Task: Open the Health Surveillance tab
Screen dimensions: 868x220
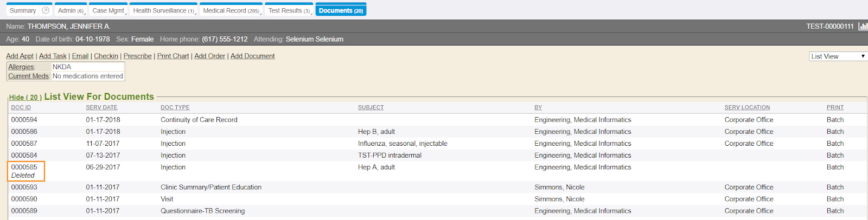Action: pyautogui.click(x=163, y=11)
